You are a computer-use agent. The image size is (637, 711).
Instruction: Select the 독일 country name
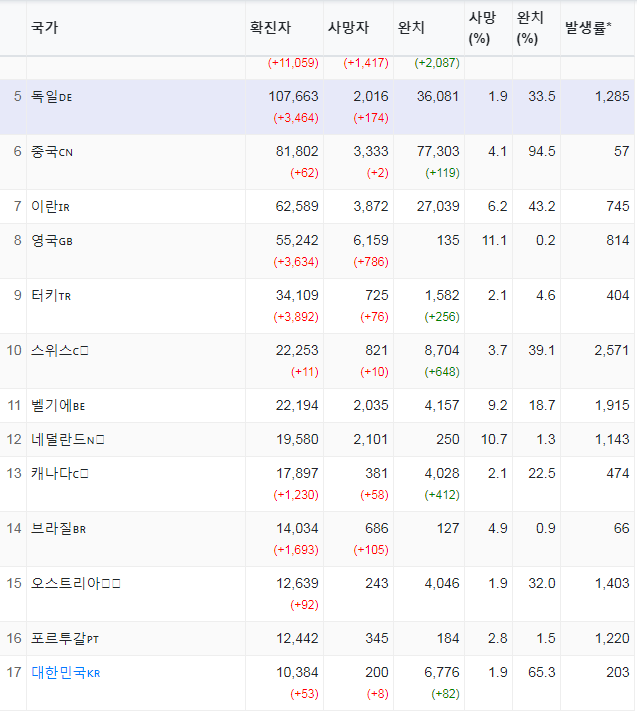(45, 96)
